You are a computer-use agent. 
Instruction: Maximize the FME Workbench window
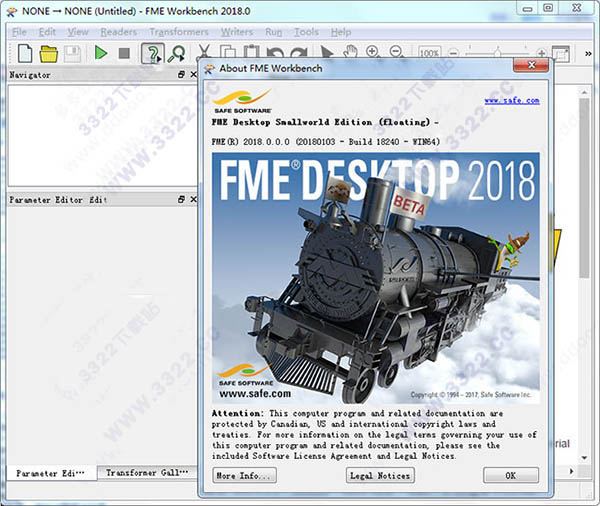548,8
